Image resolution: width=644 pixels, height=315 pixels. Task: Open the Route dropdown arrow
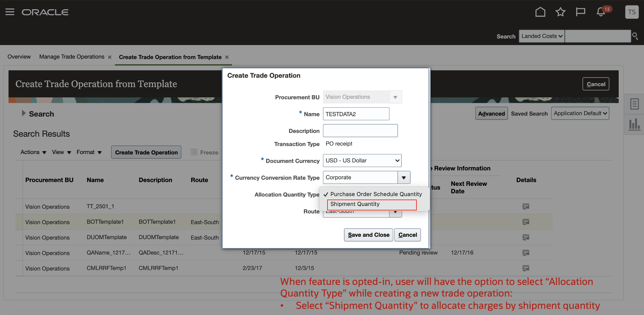click(x=395, y=213)
